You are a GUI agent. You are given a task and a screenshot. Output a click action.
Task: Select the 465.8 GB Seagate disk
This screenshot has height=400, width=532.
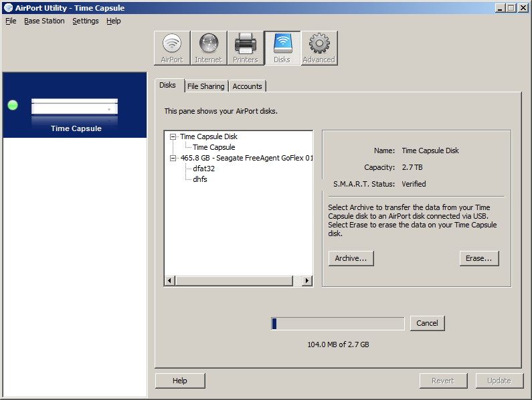[x=246, y=158]
